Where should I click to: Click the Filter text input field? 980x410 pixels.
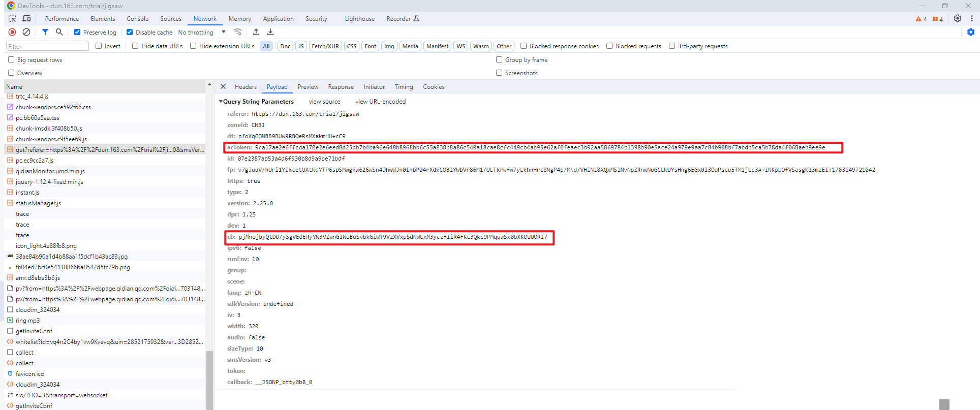pos(47,46)
